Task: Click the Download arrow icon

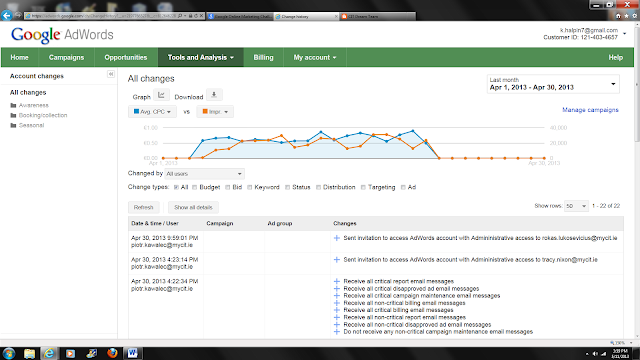Action: 214,95
